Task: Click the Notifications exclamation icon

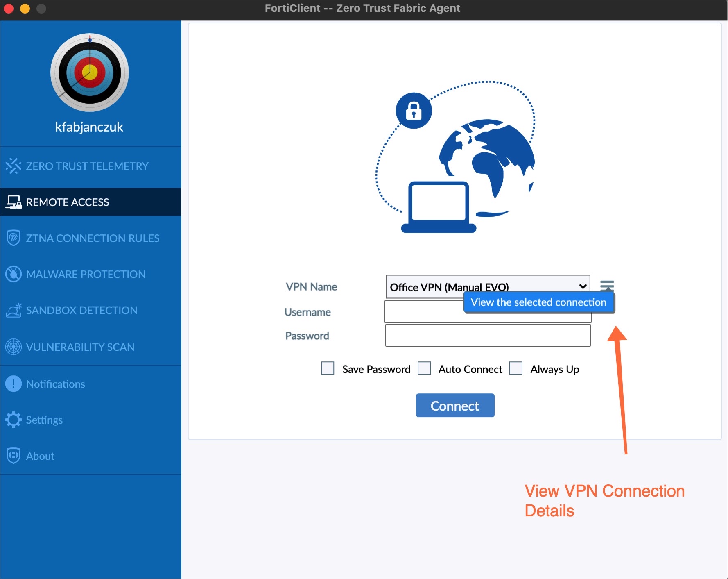Action: click(x=14, y=384)
